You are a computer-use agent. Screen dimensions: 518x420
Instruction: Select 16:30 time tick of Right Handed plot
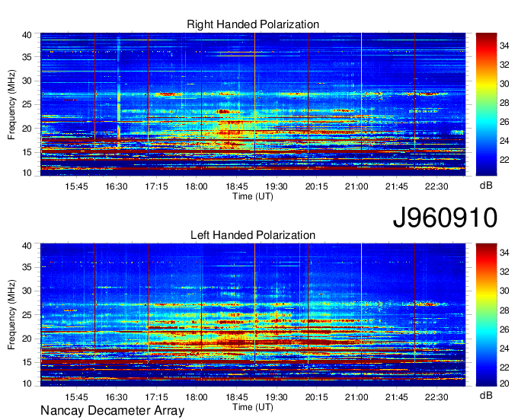click(117, 186)
